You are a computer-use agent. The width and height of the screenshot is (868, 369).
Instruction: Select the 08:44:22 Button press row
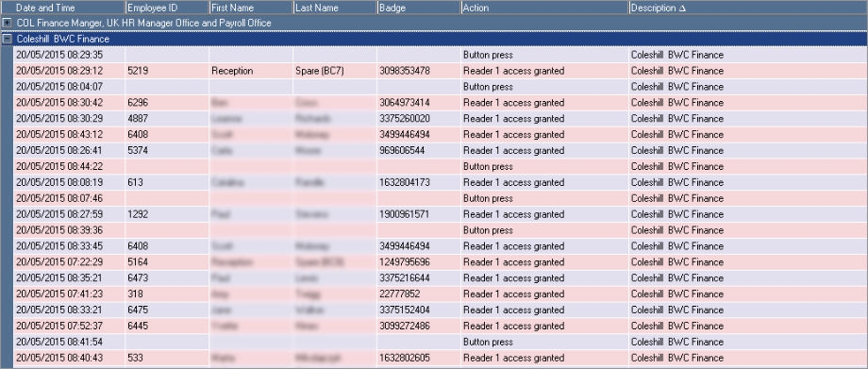coord(441,166)
